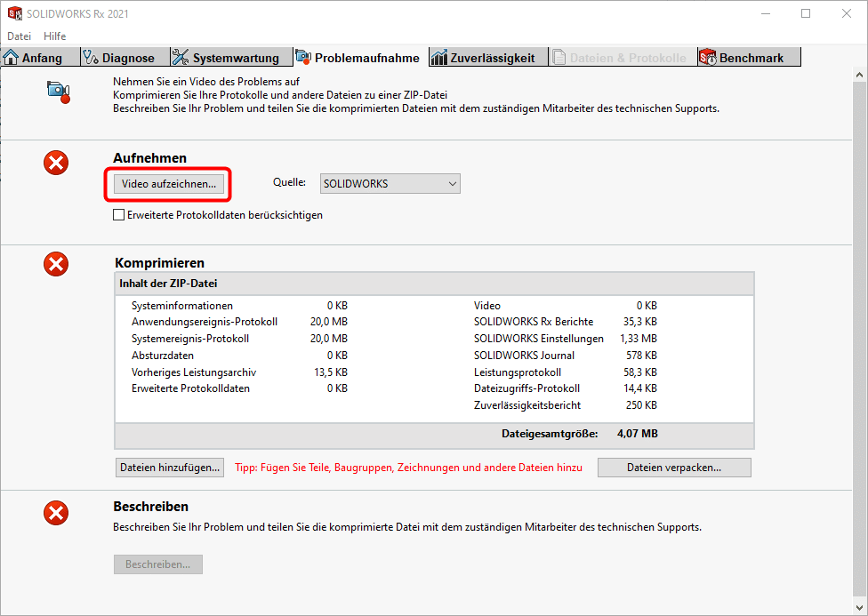This screenshot has height=616, width=868.
Task: Open the Datei menu
Action: (x=19, y=36)
